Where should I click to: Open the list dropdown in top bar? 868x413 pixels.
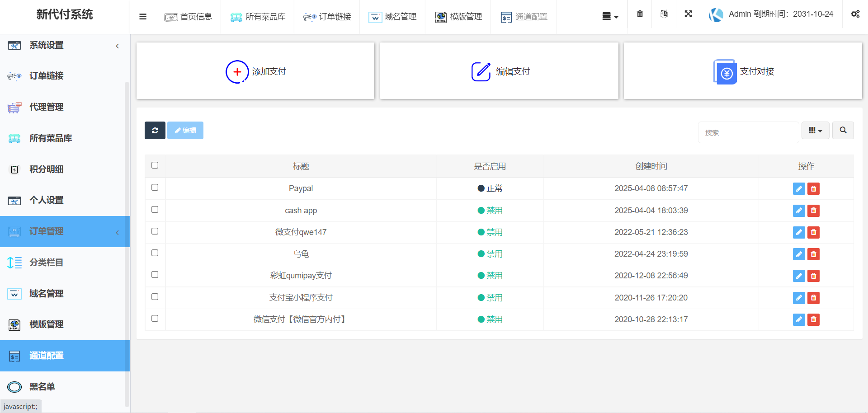coord(610,17)
